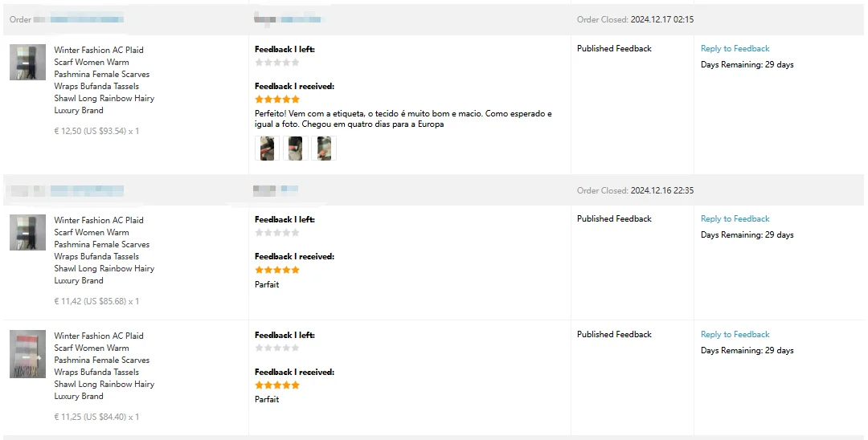
Task: Click scarf thumbnail for the €12,50 item
Action: point(27,62)
